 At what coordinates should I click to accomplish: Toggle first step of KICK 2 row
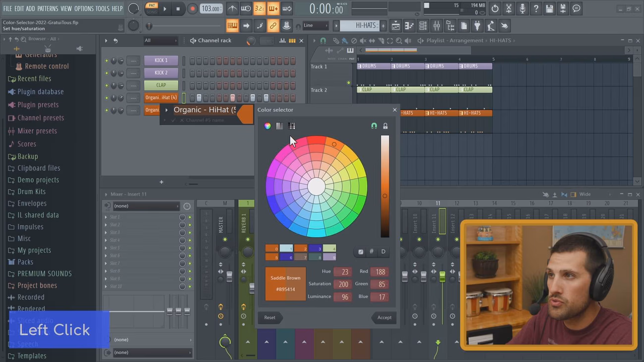(x=192, y=73)
